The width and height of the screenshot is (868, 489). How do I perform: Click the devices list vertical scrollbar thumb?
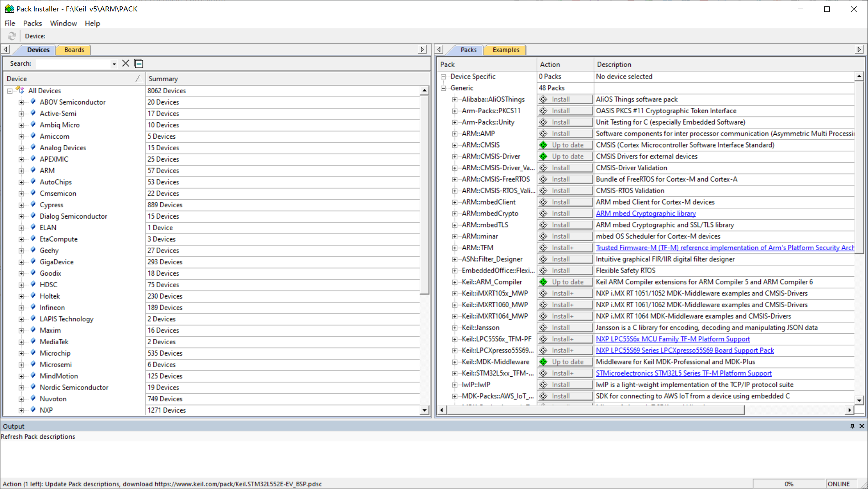(424, 195)
